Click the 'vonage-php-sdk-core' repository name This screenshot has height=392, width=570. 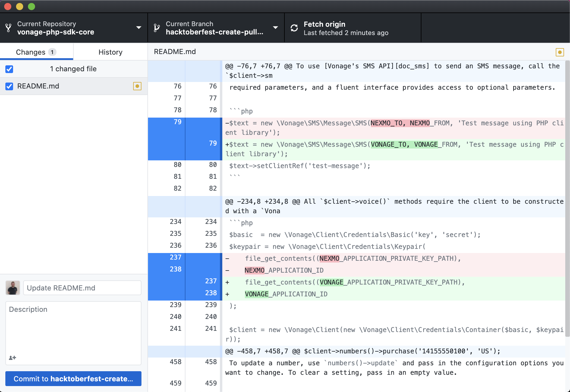(56, 32)
